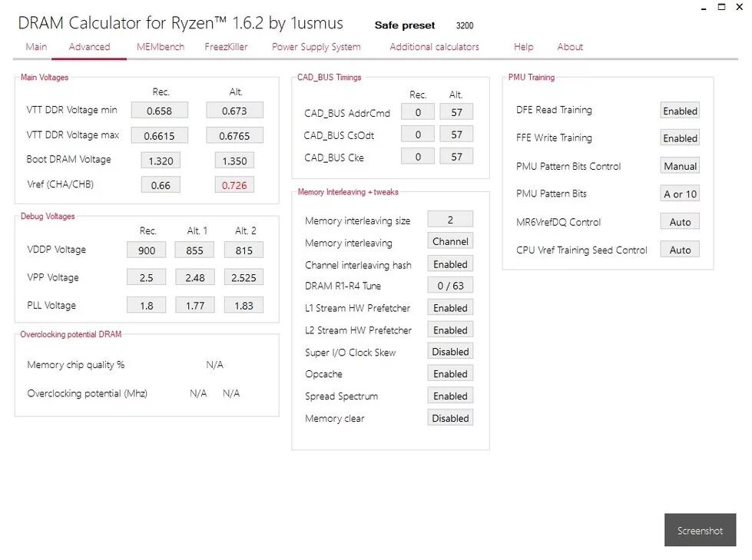
Task: Select Channel interleaving hash Enabled value
Action: pyautogui.click(x=450, y=264)
